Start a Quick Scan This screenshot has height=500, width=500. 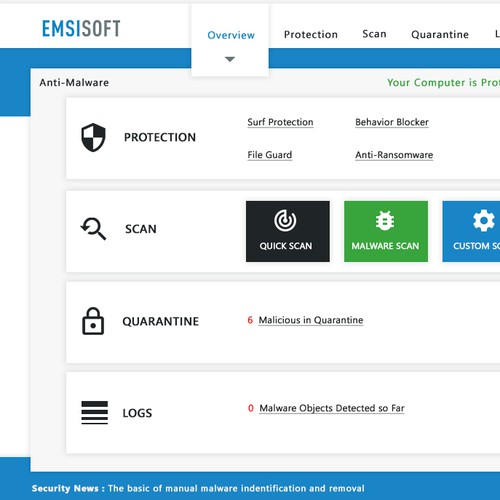click(288, 231)
